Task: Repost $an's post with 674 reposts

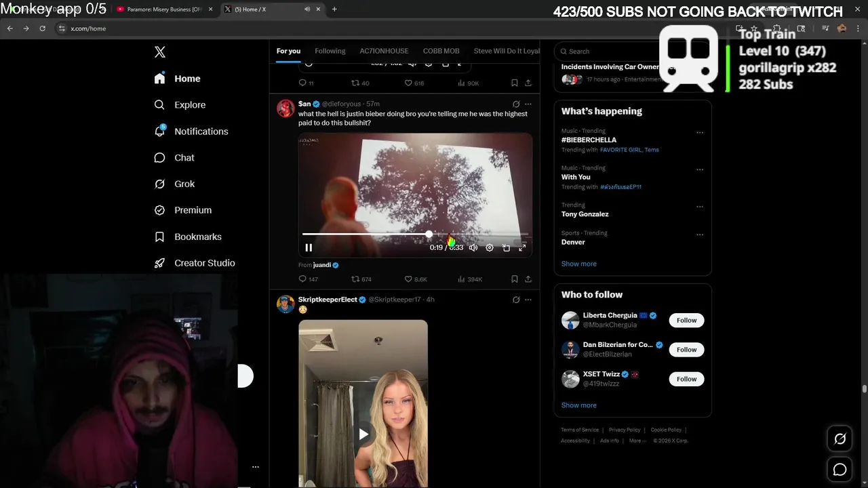Action: pyautogui.click(x=361, y=279)
